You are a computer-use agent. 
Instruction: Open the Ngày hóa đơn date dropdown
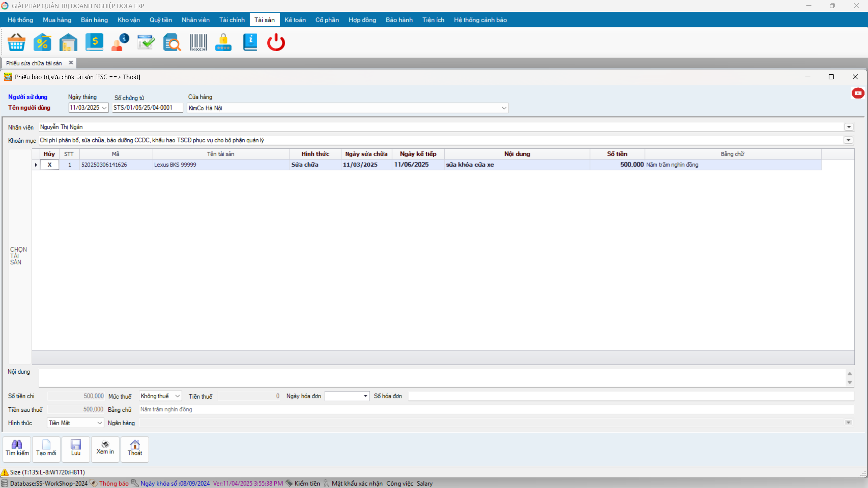point(365,396)
